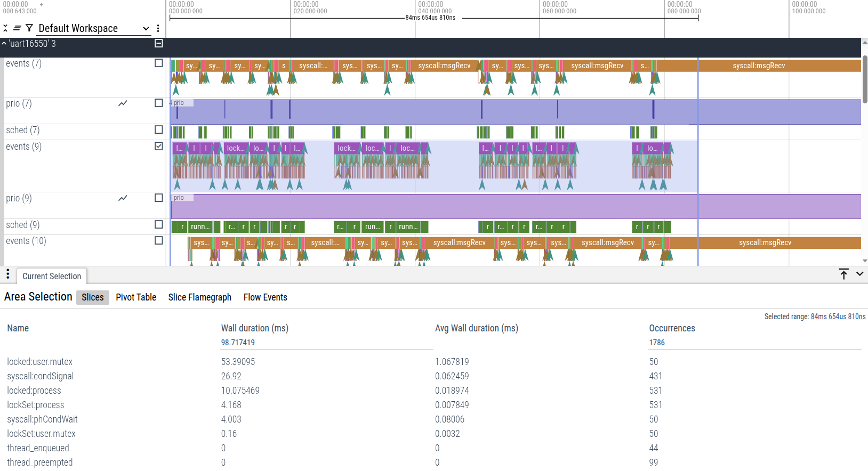Select the Current Selection tab

[52, 276]
